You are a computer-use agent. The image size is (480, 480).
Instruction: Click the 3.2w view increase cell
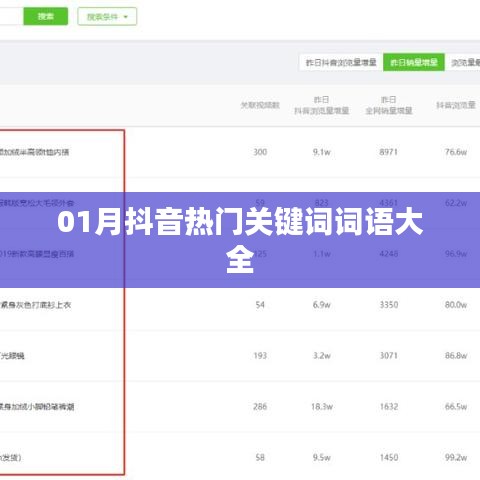tap(322, 356)
